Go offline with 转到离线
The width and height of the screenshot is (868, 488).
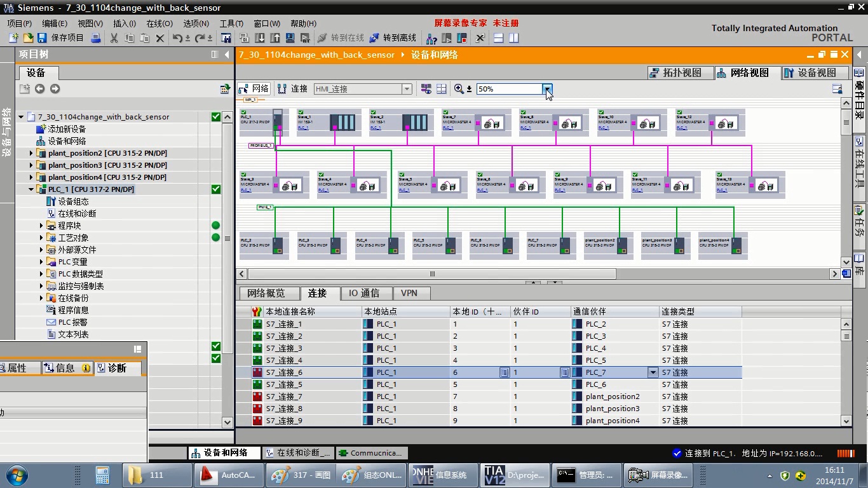tap(392, 38)
